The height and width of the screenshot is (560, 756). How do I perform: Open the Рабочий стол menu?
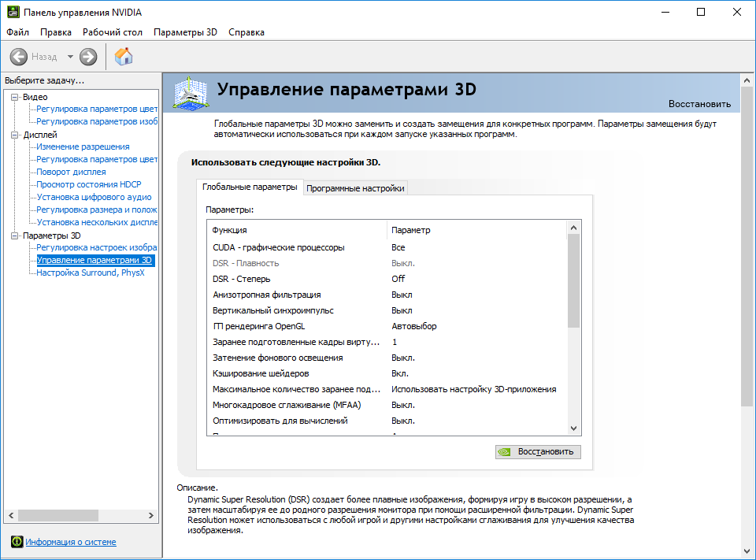click(113, 32)
